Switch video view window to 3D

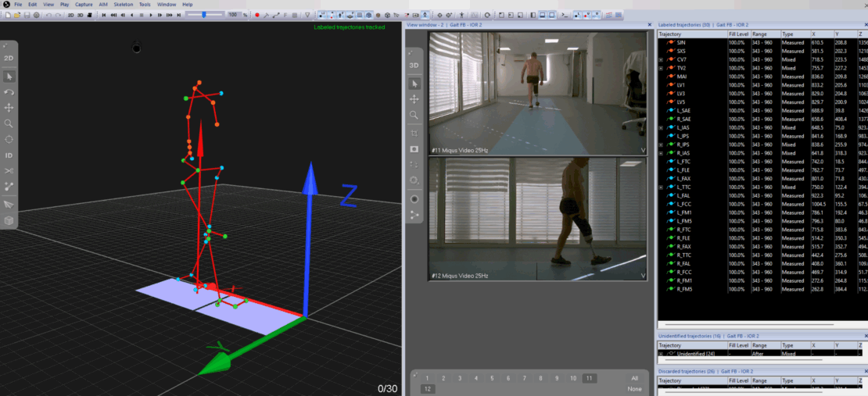coord(414,65)
